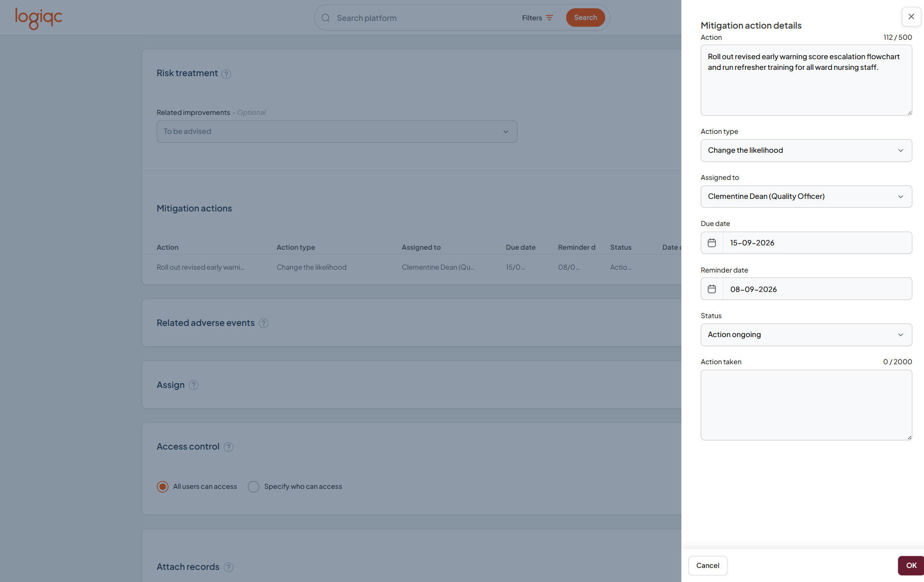Screen dimensions: 924x582
Task: Show help for Related adverse events
Action: [x=264, y=323]
